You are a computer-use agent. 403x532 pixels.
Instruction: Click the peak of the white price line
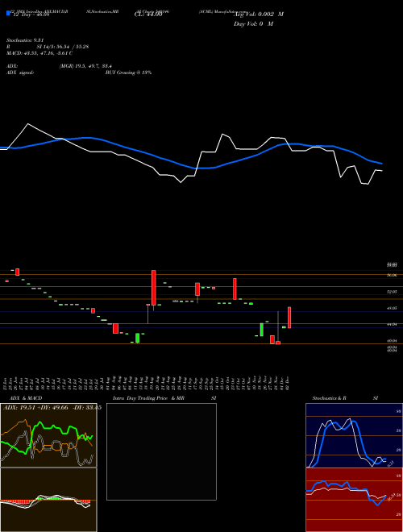28,124
